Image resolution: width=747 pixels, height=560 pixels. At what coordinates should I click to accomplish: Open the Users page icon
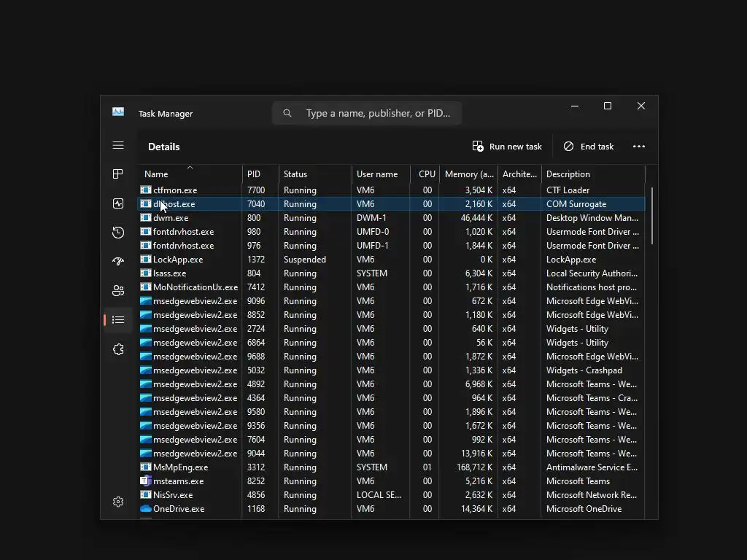pos(118,290)
